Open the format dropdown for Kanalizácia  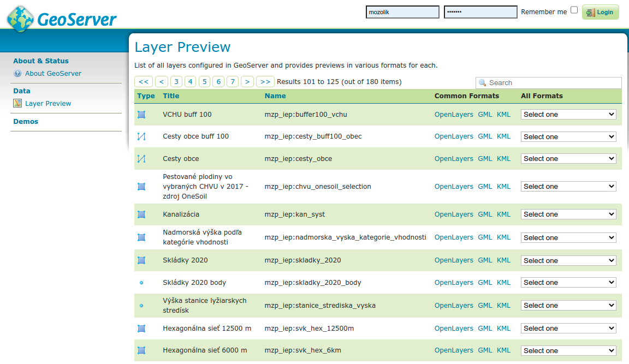(568, 214)
